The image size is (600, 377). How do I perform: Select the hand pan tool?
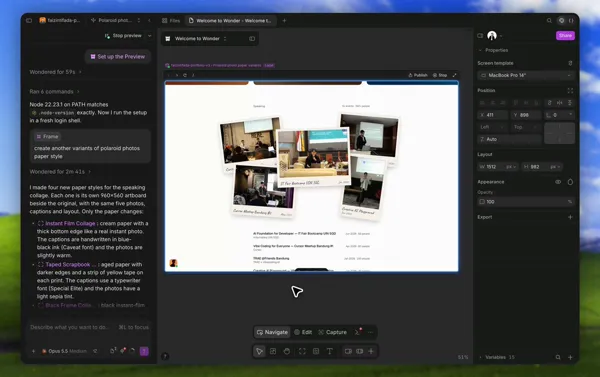(287, 351)
